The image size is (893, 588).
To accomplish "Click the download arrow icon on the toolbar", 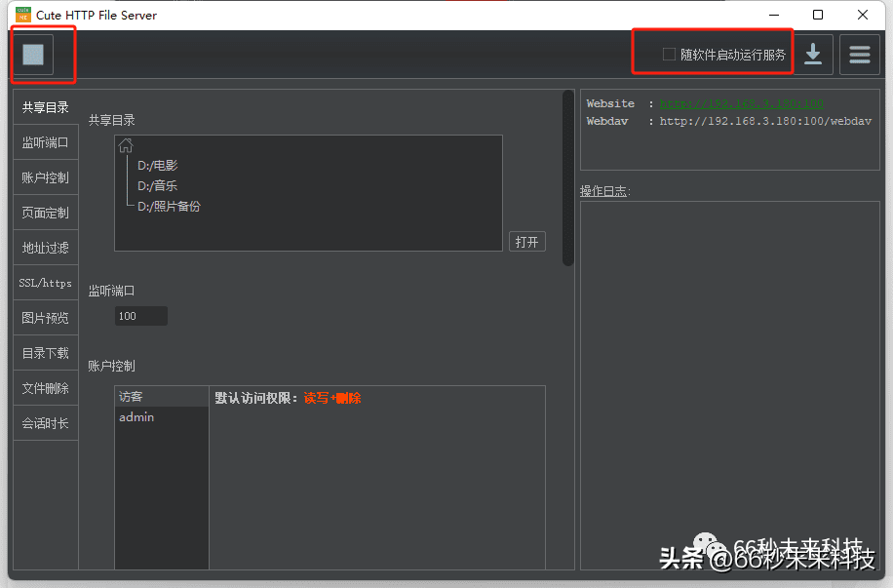I will pos(813,54).
